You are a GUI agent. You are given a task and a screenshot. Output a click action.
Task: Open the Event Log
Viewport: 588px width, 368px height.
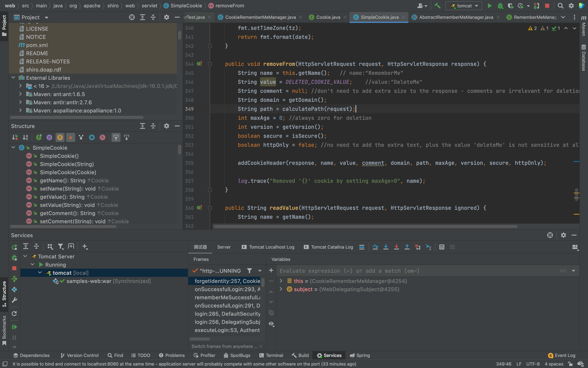coord(561,355)
